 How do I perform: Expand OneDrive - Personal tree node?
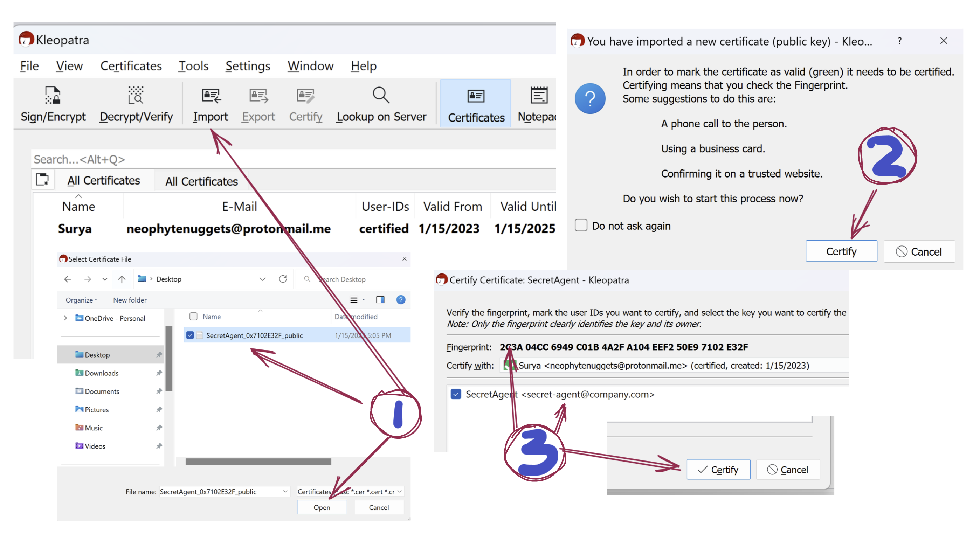point(65,318)
